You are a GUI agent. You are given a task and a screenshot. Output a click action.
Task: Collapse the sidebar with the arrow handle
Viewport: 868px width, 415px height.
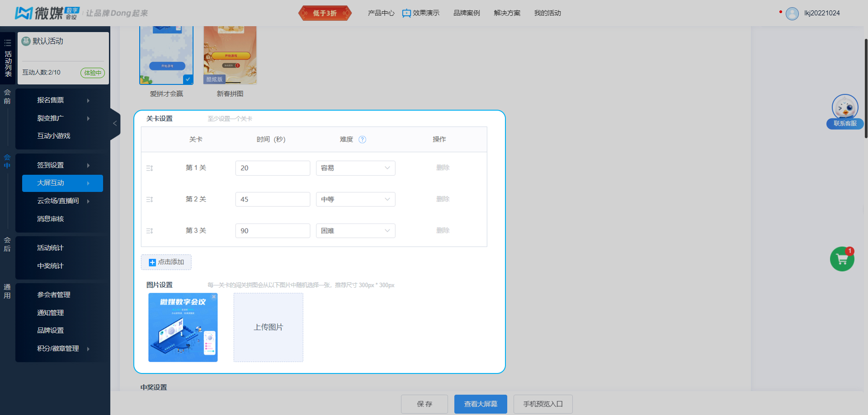tap(115, 123)
